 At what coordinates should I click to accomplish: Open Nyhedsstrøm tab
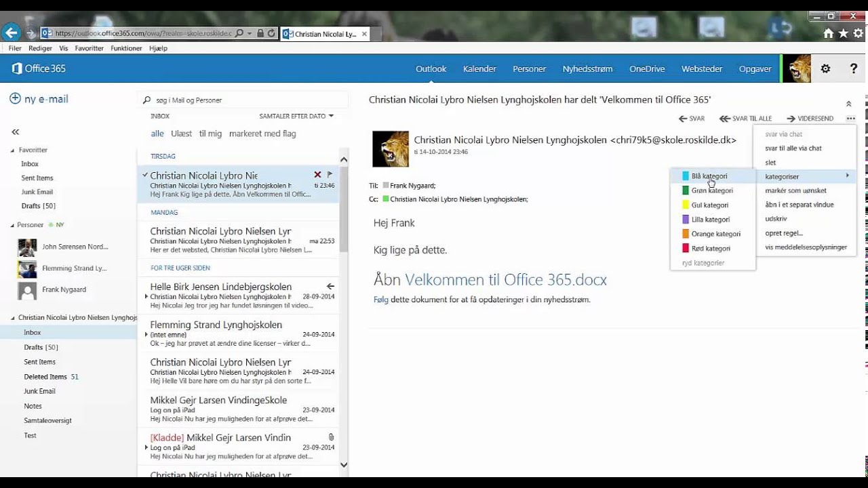(x=587, y=68)
